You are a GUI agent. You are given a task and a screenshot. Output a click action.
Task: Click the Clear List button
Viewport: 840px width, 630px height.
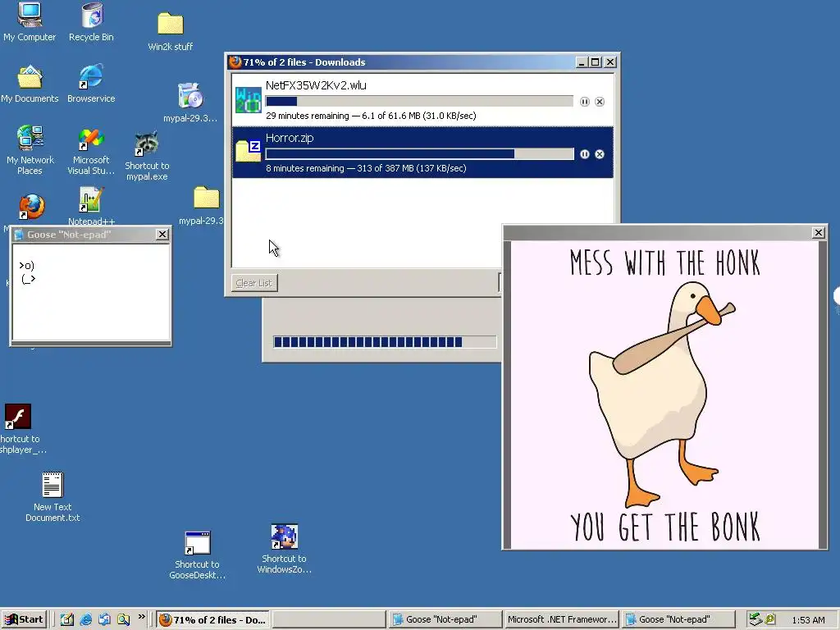point(254,283)
